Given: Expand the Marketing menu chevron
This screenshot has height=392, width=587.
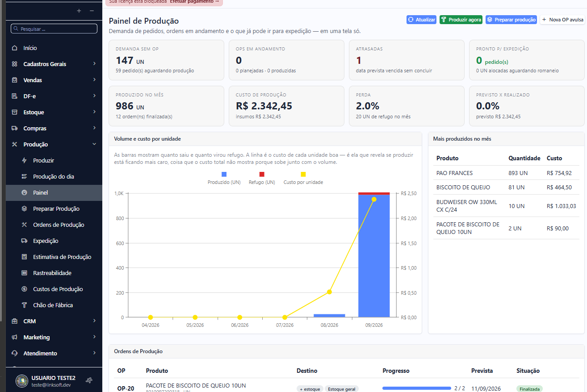Looking at the screenshot, I should [x=94, y=337].
